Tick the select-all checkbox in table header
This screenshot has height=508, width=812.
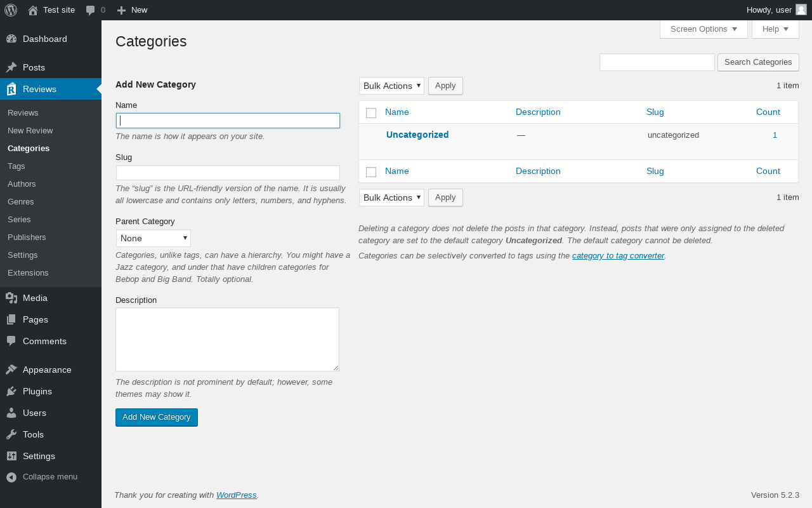371,113
